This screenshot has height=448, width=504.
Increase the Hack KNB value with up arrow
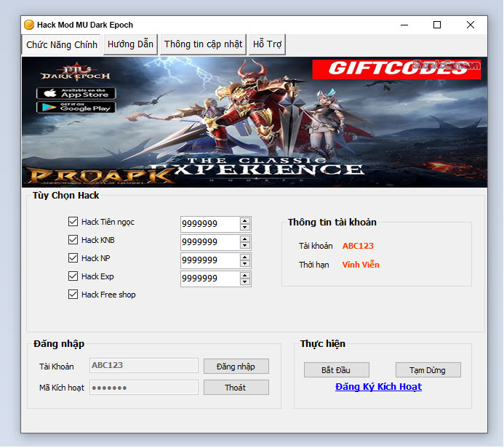245,239
